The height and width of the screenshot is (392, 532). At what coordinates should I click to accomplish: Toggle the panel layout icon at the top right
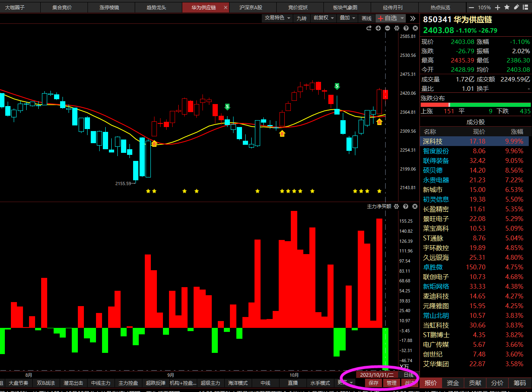tap(525, 7)
